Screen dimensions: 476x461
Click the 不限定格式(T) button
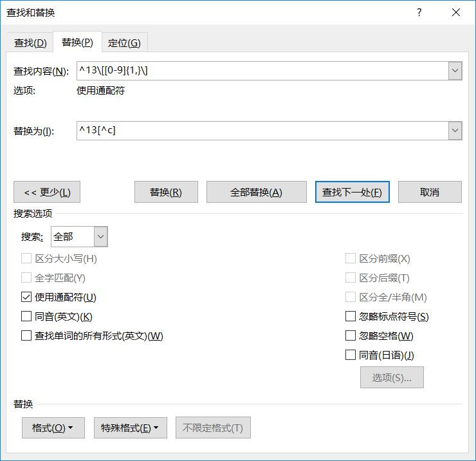[x=213, y=428]
